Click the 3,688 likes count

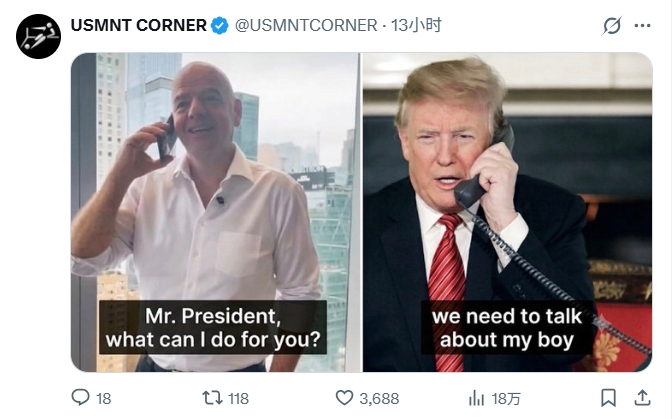379,399
